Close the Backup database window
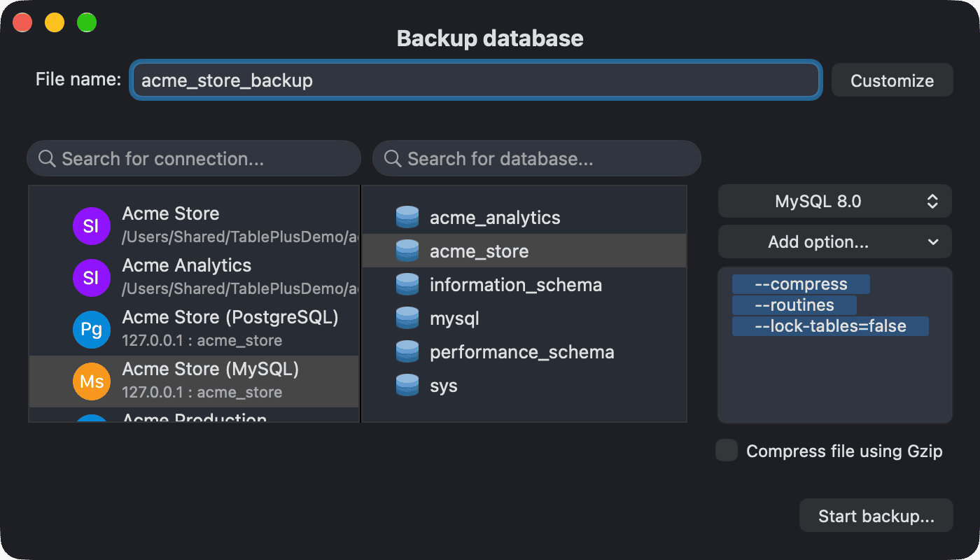 coord(23,22)
